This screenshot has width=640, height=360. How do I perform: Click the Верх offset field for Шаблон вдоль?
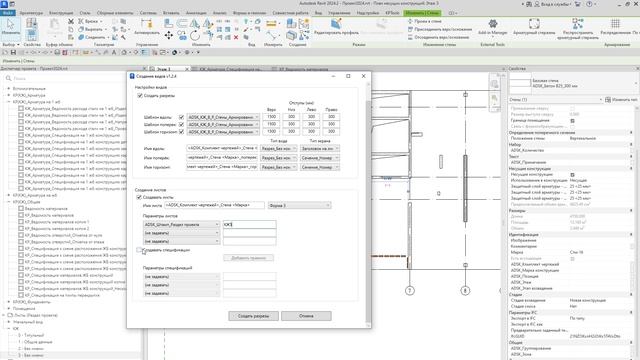(x=271, y=117)
